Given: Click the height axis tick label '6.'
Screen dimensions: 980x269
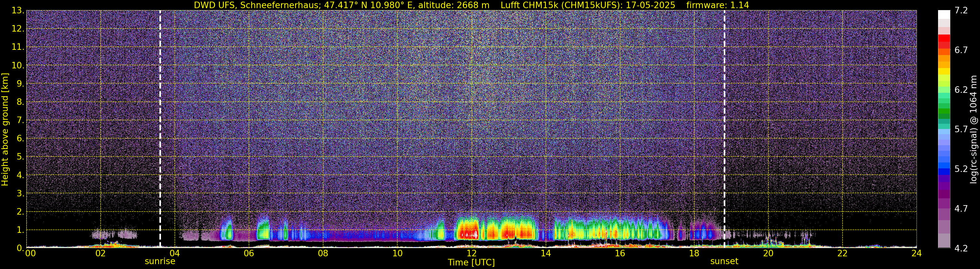Looking at the screenshot, I should click(20, 139).
